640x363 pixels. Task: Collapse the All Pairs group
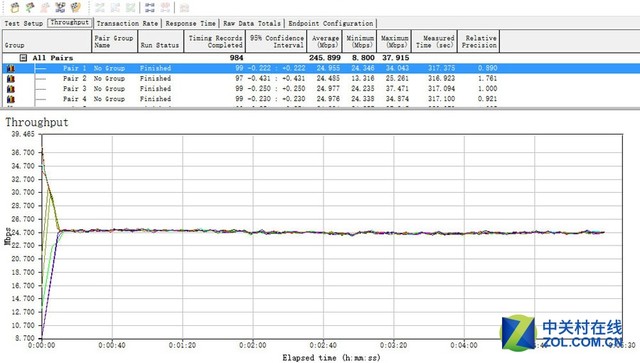pyautogui.click(x=23, y=58)
